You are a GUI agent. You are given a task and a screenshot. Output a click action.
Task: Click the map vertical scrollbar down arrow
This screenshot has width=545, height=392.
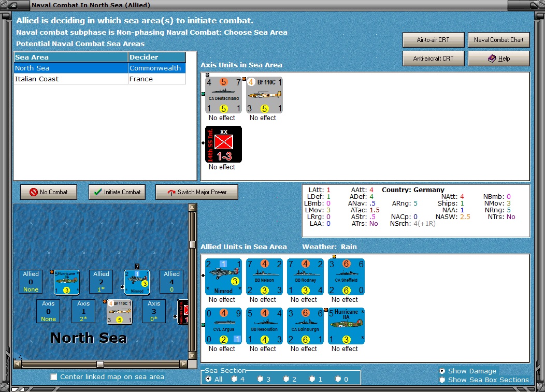click(192, 356)
